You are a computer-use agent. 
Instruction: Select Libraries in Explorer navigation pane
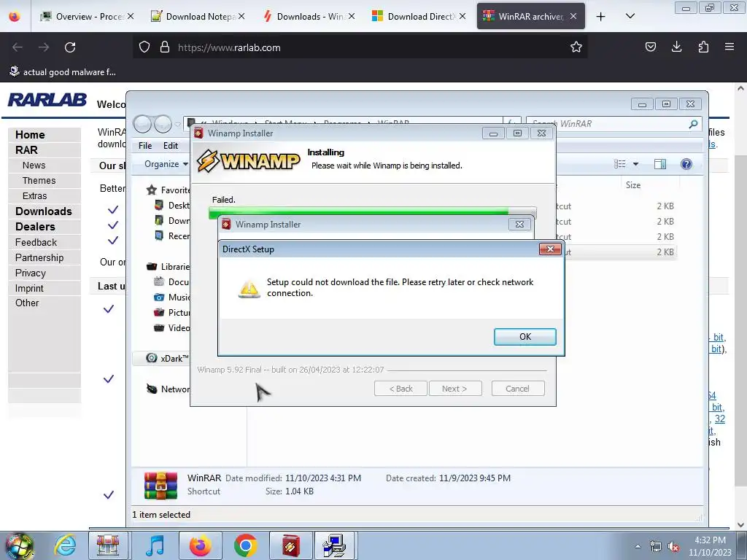(168, 267)
